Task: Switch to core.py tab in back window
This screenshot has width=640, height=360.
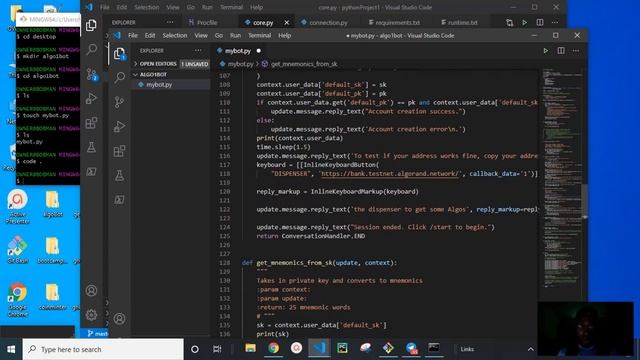Action: (262, 23)
